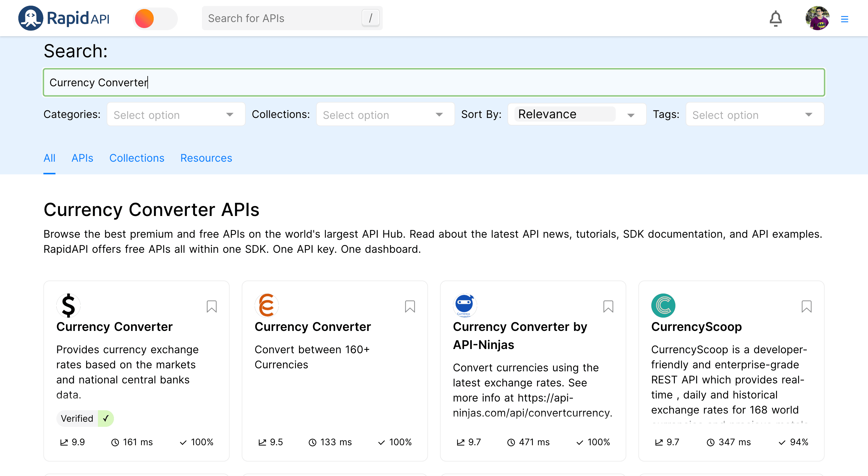Focus the top Search for APIs field

(x=292, y=18)
